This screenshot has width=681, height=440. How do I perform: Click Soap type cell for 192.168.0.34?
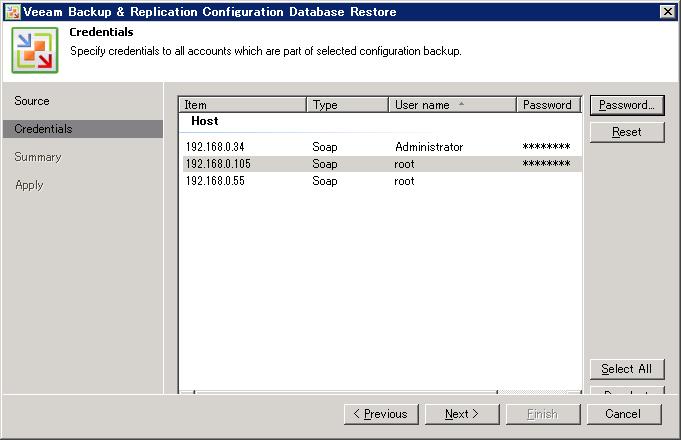(x=325, y=147)
